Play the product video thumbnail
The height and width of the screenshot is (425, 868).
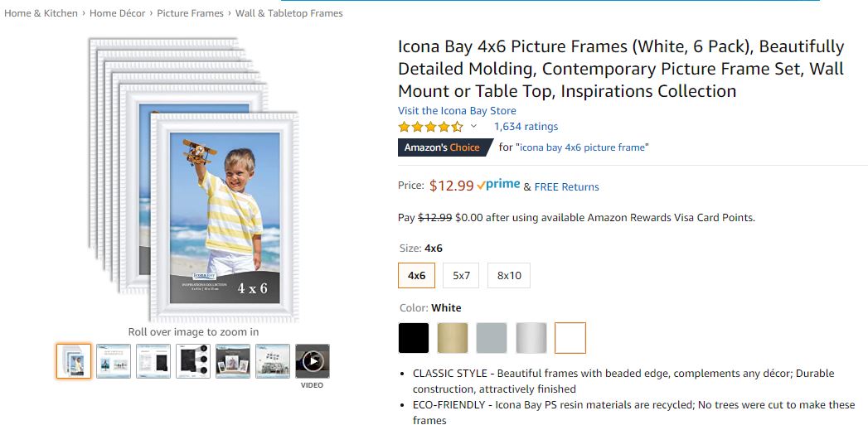tap(313, 361)
